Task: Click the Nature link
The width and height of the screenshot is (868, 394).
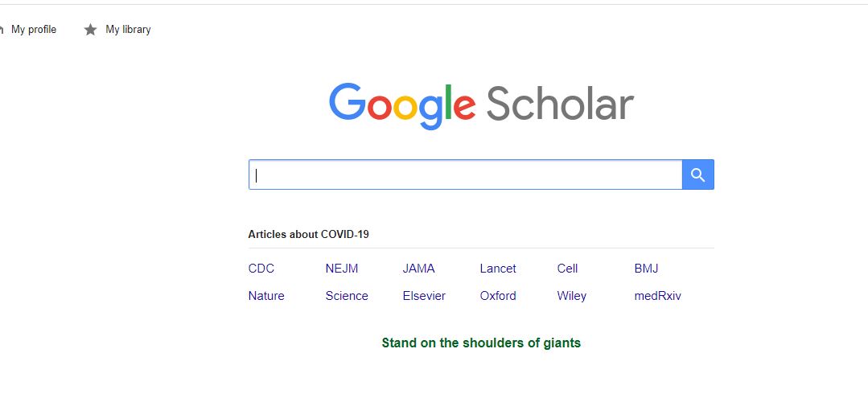Action: pos(266,296)
